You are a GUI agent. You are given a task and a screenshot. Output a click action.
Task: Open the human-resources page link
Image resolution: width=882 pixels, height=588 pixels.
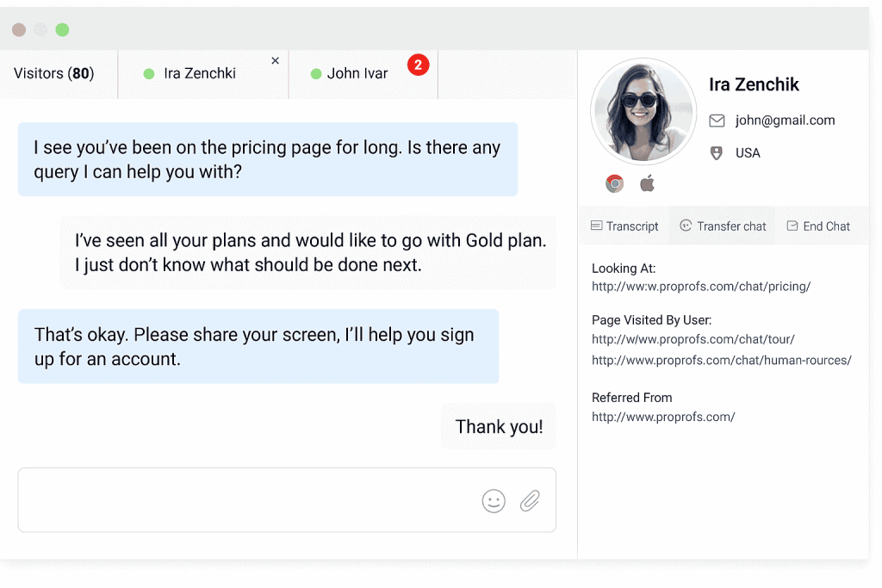point(721,360)
